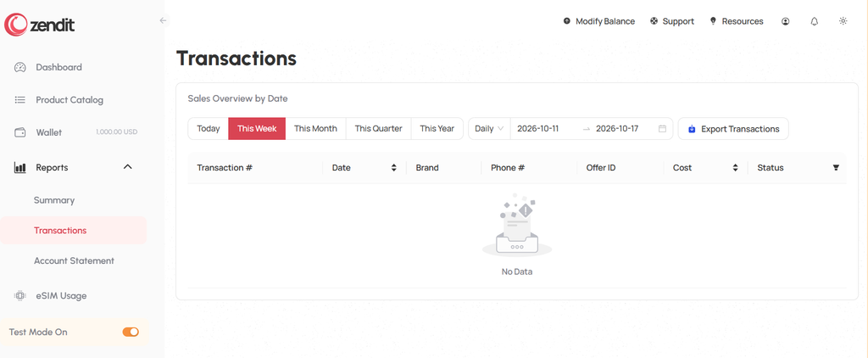The width and height of the screenshot is (868, 358).
Task: Open the Support link
Action: 672,21
